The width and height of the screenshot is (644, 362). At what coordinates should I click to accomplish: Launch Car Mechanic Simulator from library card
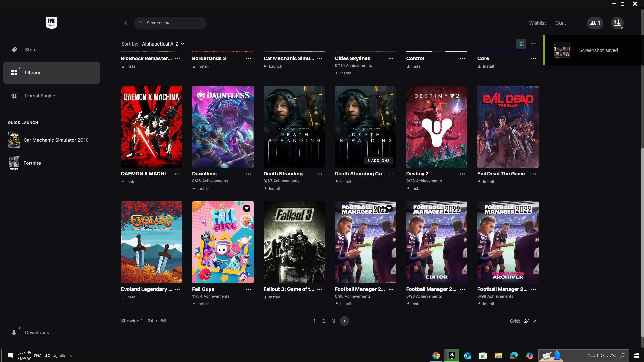pos(273,66)
